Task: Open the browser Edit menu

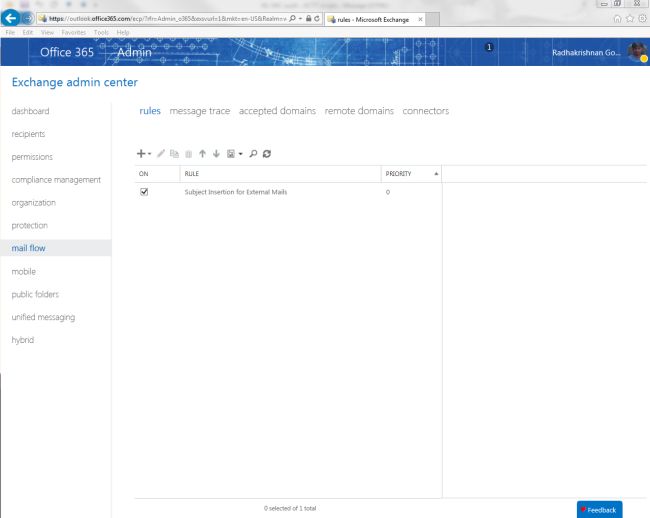Action: 27,32
